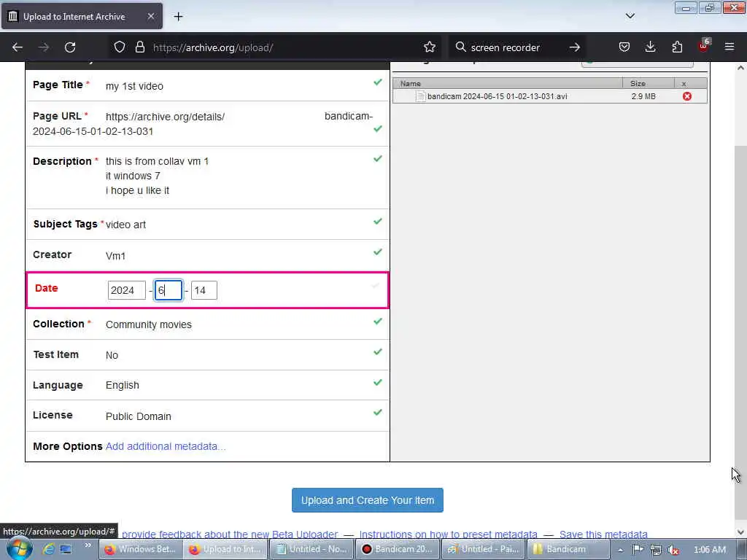Screen dimensions: 747x560
Task: Open the shield tracking protection icon
Action: [x=120, y=47]
